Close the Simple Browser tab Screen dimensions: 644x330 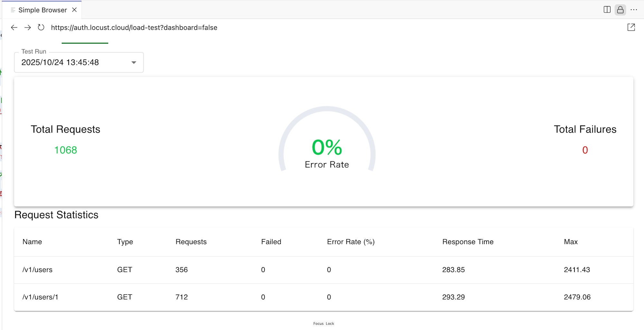(74, 10)
